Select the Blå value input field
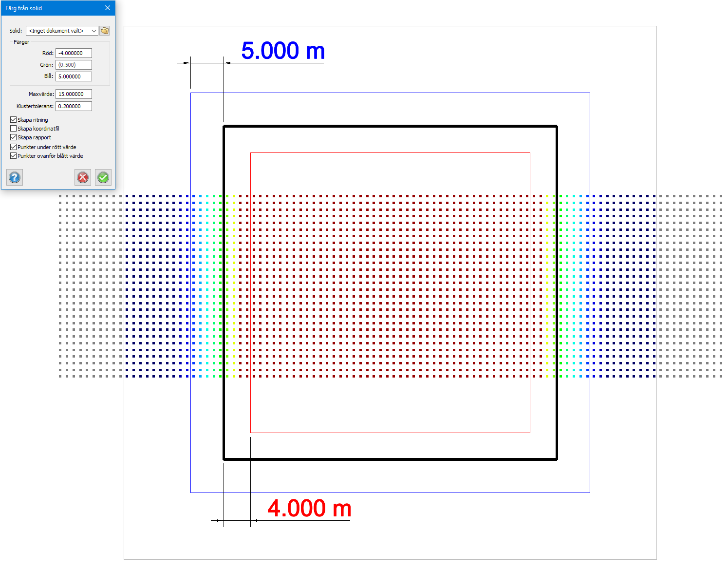Screen dimensions: 728x569 [74, 76]
